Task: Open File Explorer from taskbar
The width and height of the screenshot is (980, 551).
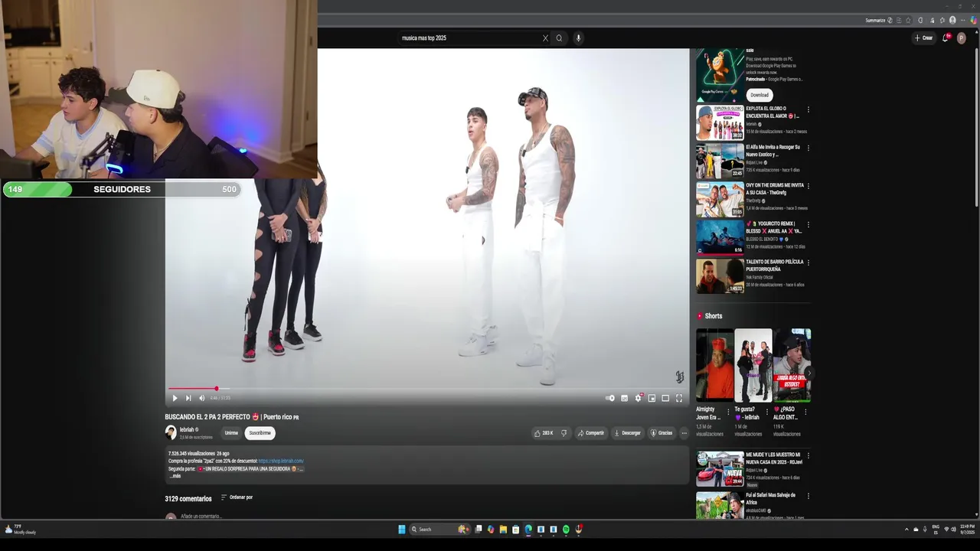Action: pyautogui.click(x=503, y=529)
